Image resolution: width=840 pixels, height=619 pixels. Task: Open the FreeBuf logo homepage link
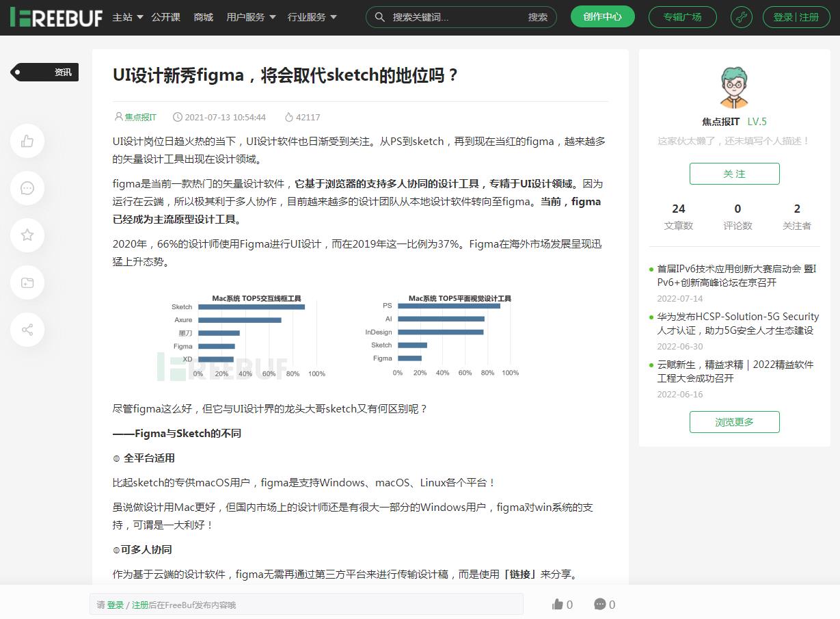point(56,17)
